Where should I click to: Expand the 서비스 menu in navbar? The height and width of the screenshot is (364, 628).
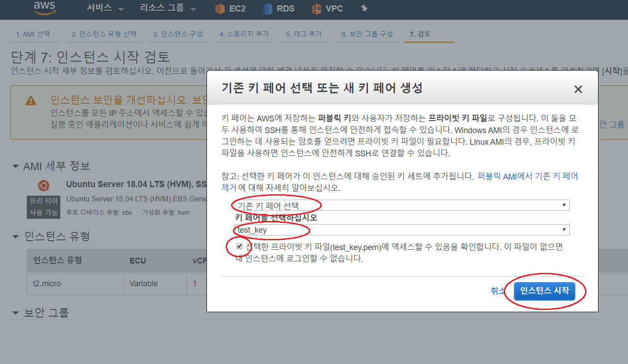[x=105, y=8]
